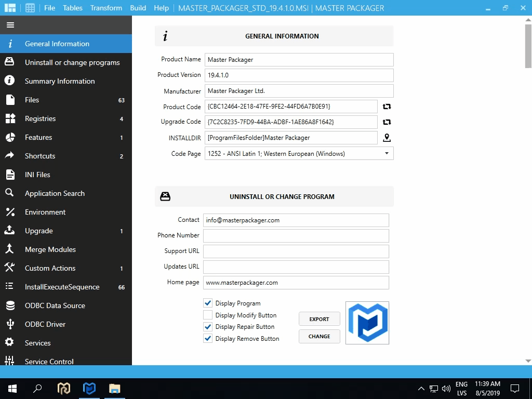532x399 pixels.
Task: Click the Files sidebar icon
Action: coord(10,100)
